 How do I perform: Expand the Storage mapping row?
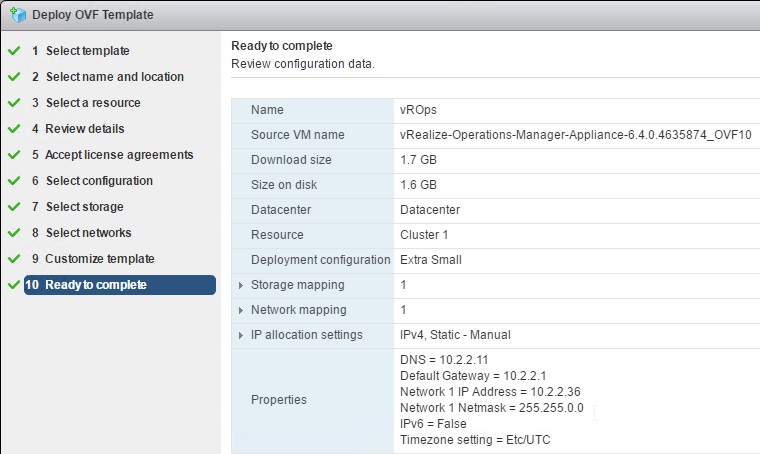[241, 285]
